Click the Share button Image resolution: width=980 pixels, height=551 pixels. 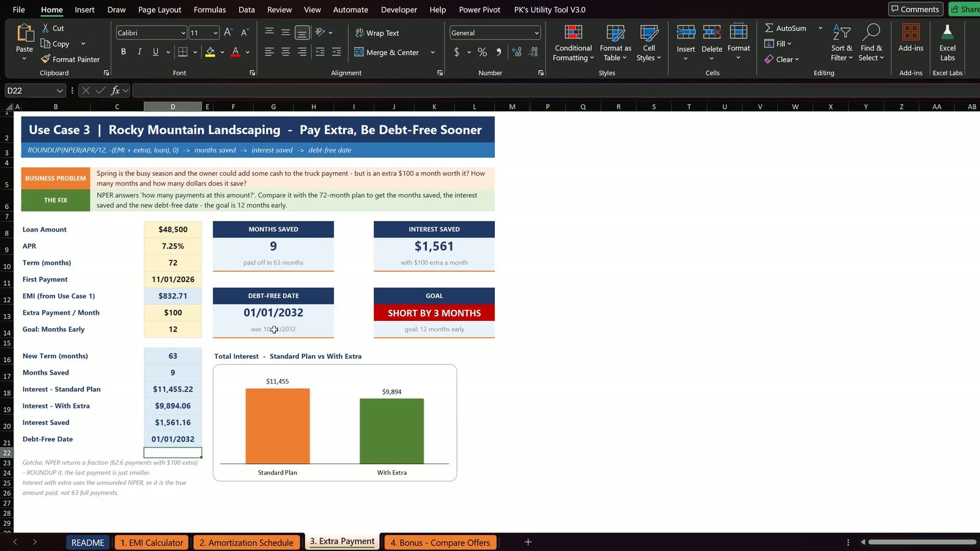[x=965, y=9]
